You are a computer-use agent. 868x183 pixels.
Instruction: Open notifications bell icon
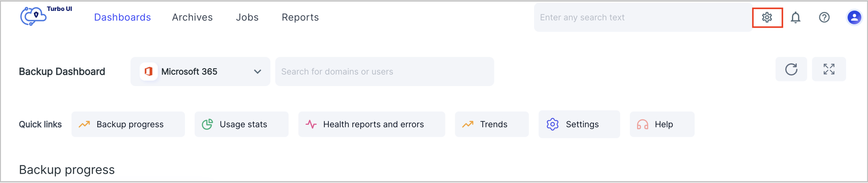tap(796, 18)
